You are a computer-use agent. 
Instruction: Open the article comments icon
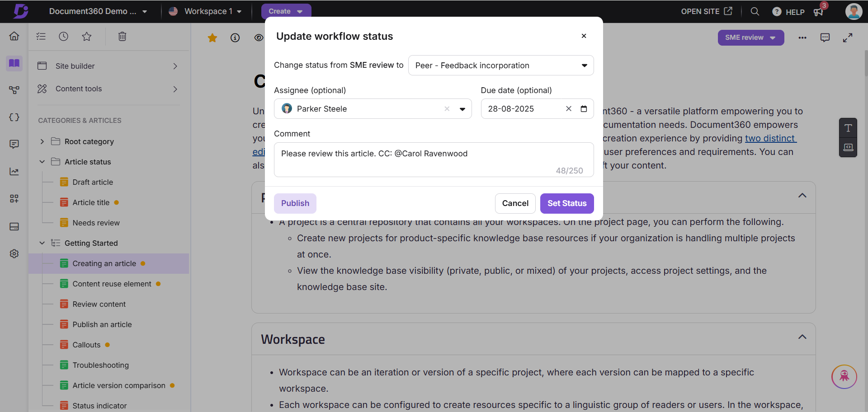click(x=825, y=37)
